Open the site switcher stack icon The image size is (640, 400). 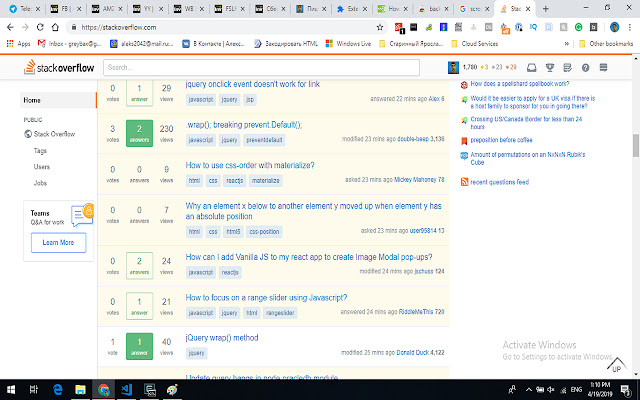click(x=603, y=67)
